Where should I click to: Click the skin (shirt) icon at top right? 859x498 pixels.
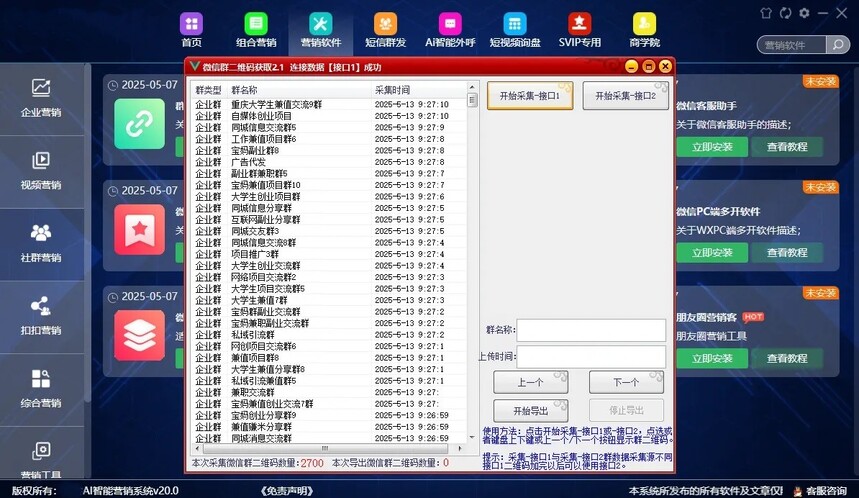pyautogui.click(x=766, y=13)
